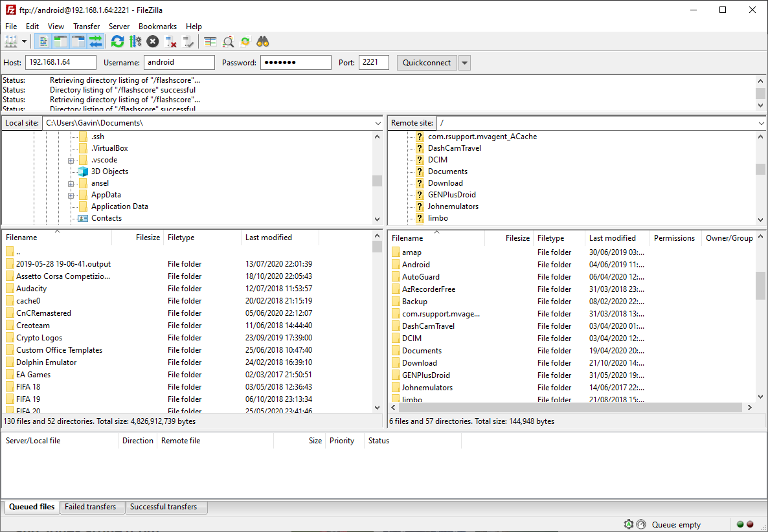
Task: Toggle message log display
Action: pyautogui.click(x=43, y=42)
